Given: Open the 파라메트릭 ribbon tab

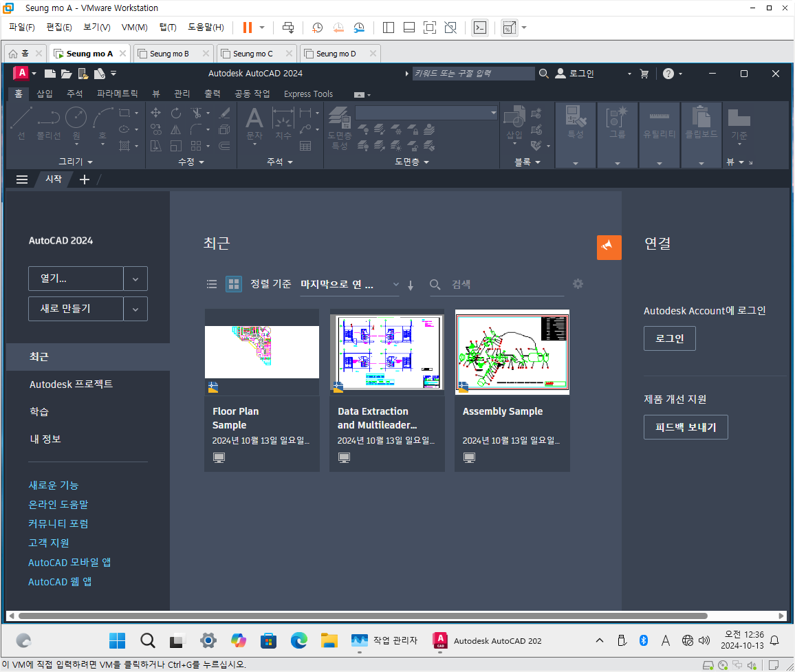Looking at the screenshot, I should tap(117, 94).
